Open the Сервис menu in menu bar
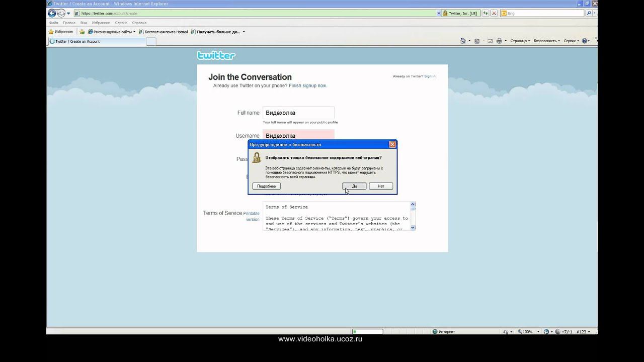The height and width of the screenshot is (362, 644). (x=121, y=23)
